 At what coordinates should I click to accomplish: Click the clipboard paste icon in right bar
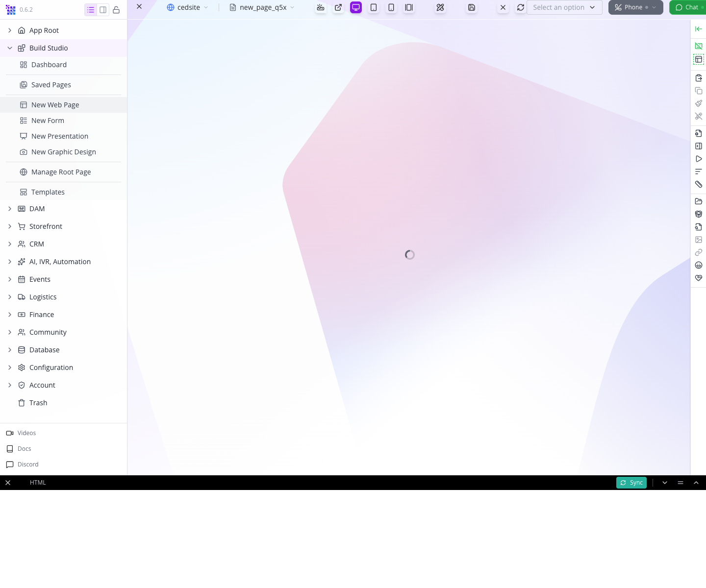point(699,78)
